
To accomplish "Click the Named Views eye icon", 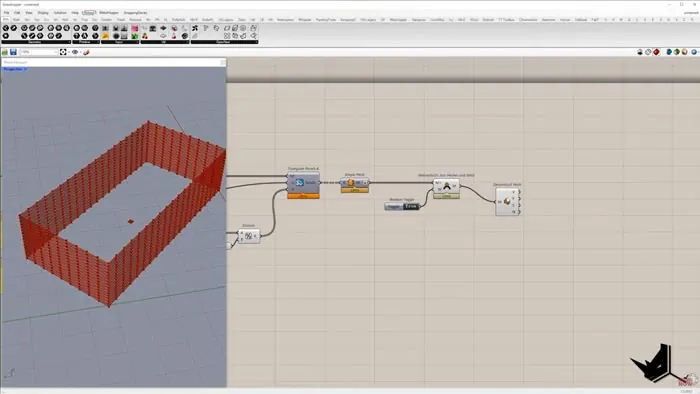I will (x=75, y=52).
